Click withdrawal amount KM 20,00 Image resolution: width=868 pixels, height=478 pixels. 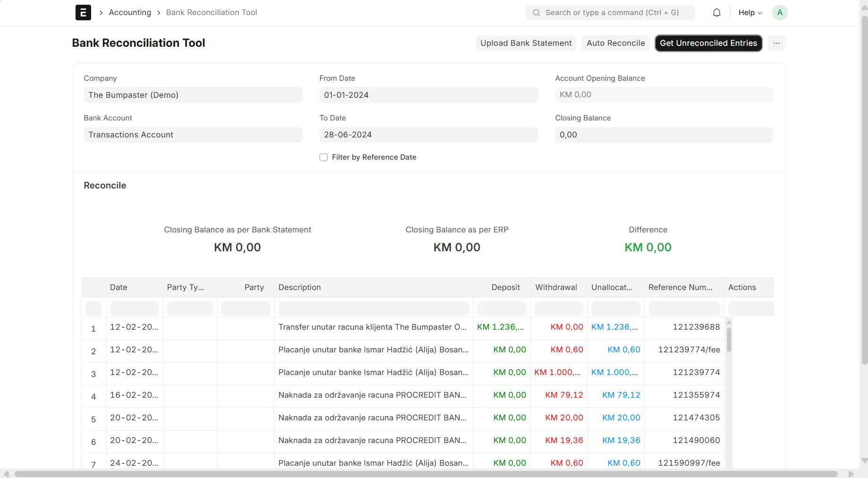pyautogui.click(x=564, y=418)
